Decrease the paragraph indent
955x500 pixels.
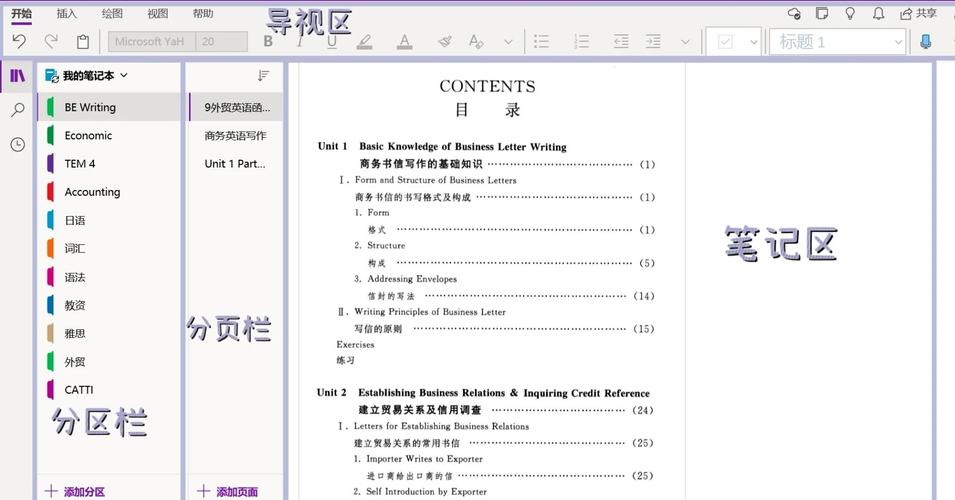click(x=621, y=41)
